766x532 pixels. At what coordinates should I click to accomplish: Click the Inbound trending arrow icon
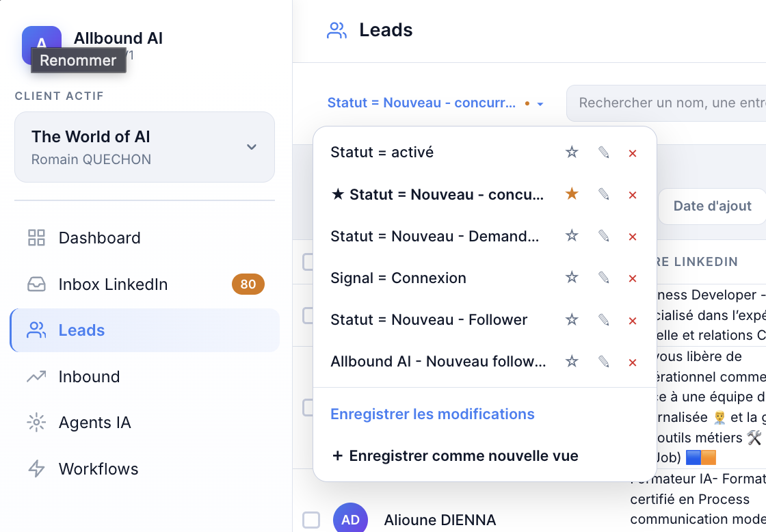click(x=36, y=377)
